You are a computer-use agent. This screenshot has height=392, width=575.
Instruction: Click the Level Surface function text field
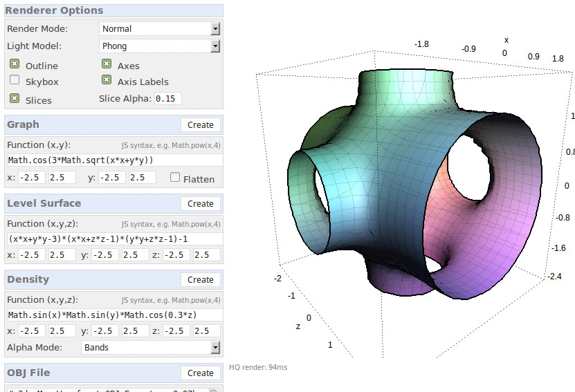[114, 239]
